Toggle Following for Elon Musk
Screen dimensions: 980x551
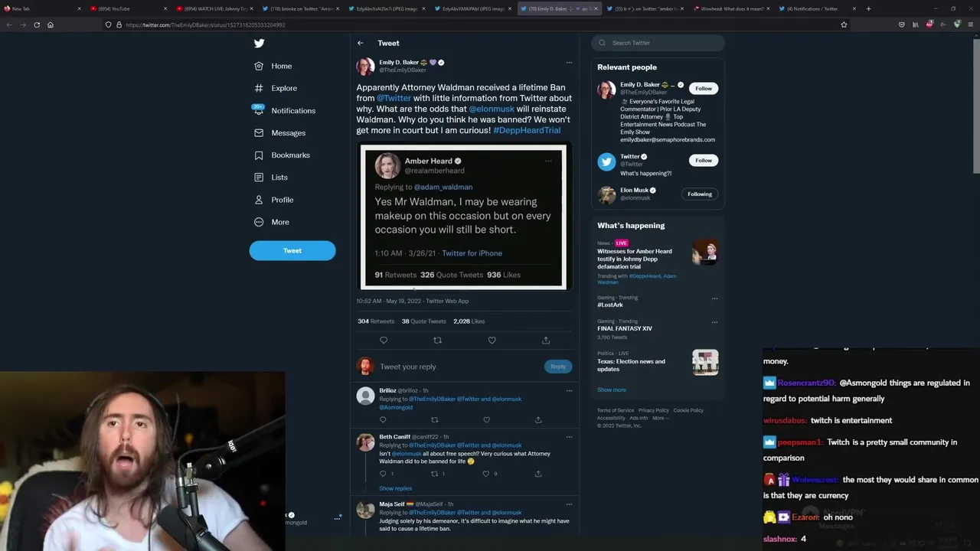[x=700, y=194]
